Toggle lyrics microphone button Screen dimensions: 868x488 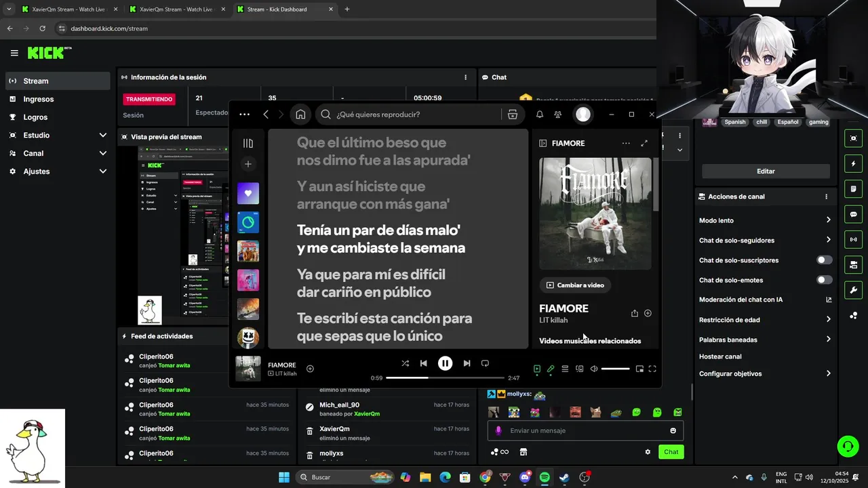(551, 369)
